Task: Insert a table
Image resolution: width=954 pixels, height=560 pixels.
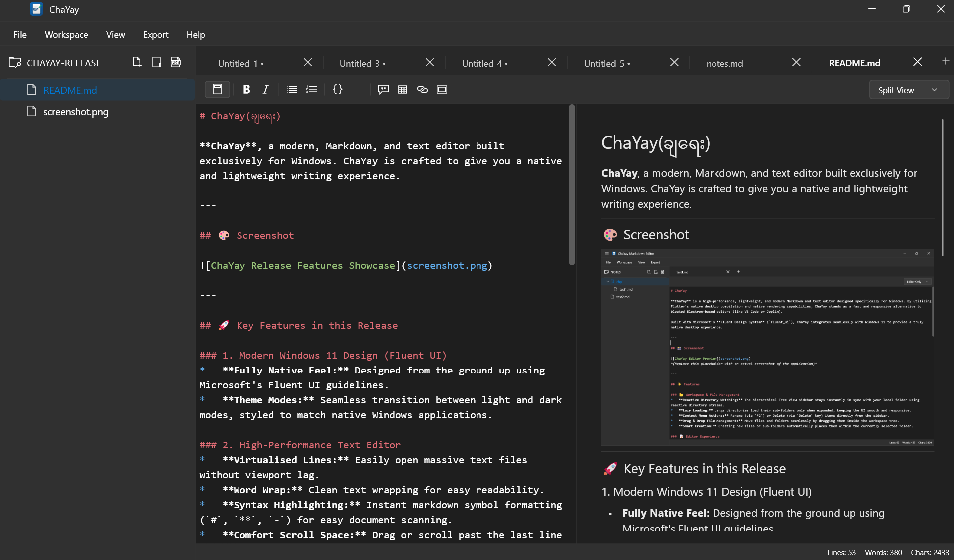Action: tap(403, 89)
